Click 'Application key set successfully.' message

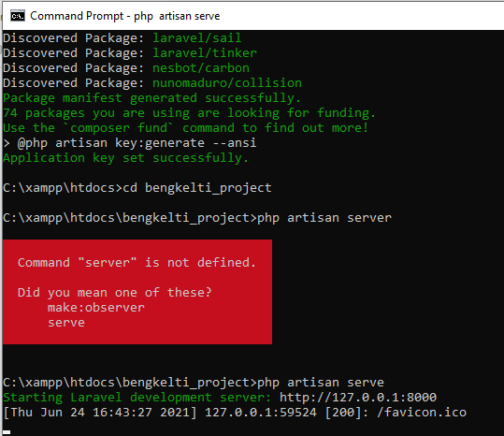(x=125, y=158)
